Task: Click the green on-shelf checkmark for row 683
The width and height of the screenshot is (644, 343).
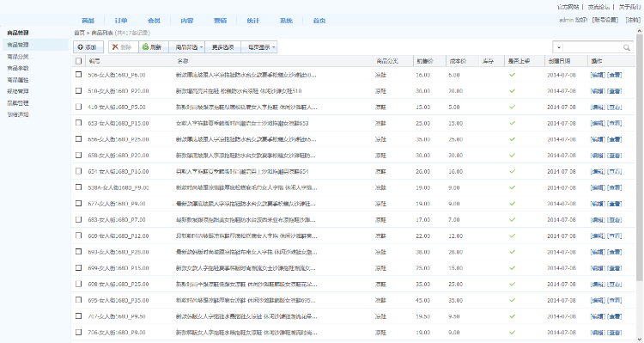Action: coord(512,219)
